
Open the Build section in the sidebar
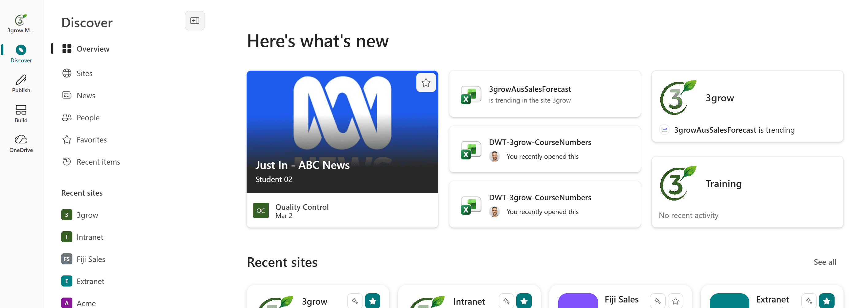(x=21, y=113)
